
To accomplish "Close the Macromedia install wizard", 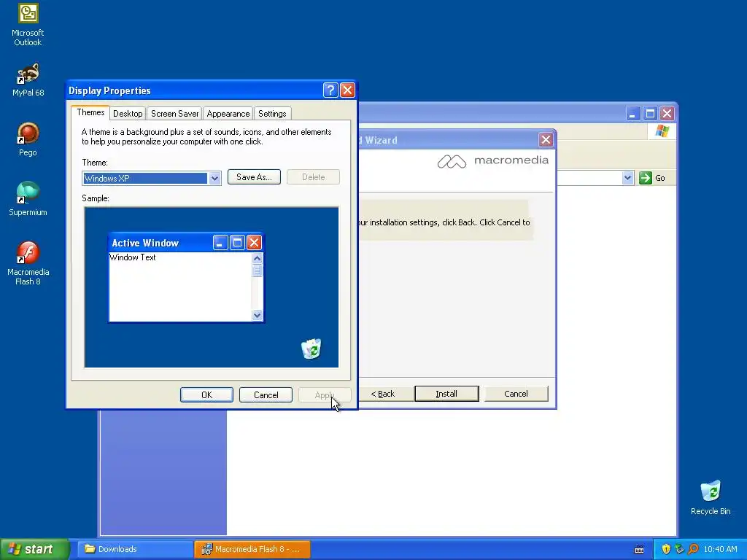I will pos(546,139).
